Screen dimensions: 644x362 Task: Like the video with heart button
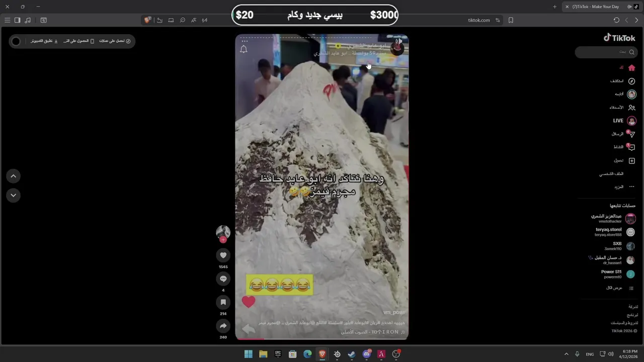[223, 255]
